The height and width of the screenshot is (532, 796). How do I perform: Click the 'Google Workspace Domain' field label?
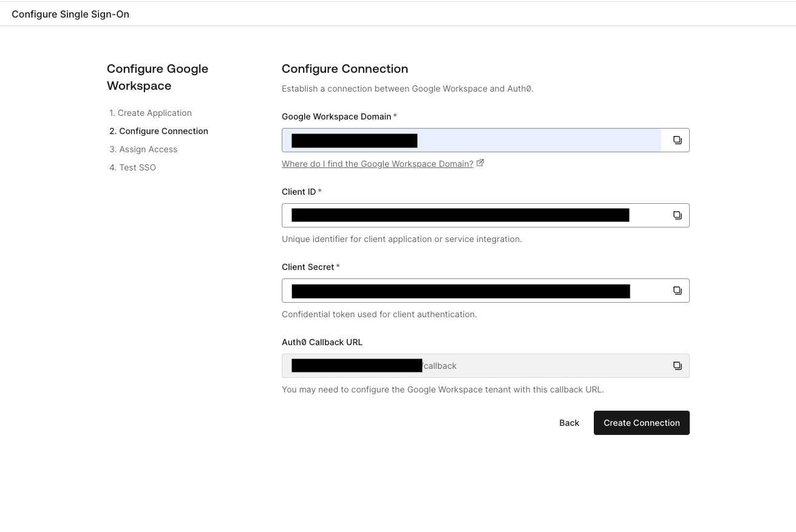336,116
